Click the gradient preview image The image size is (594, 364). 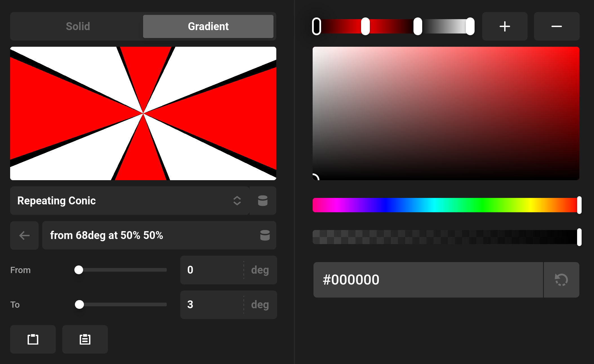[143, 113]
